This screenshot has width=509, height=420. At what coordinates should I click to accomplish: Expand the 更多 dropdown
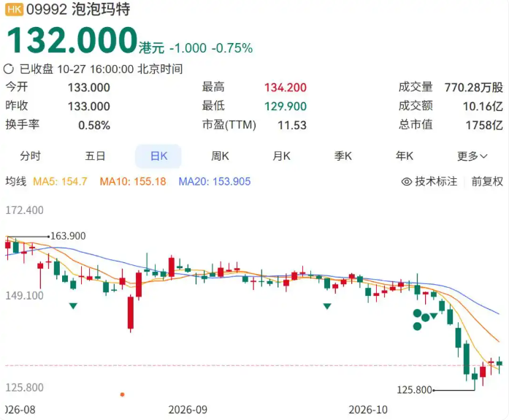[472, 156]
